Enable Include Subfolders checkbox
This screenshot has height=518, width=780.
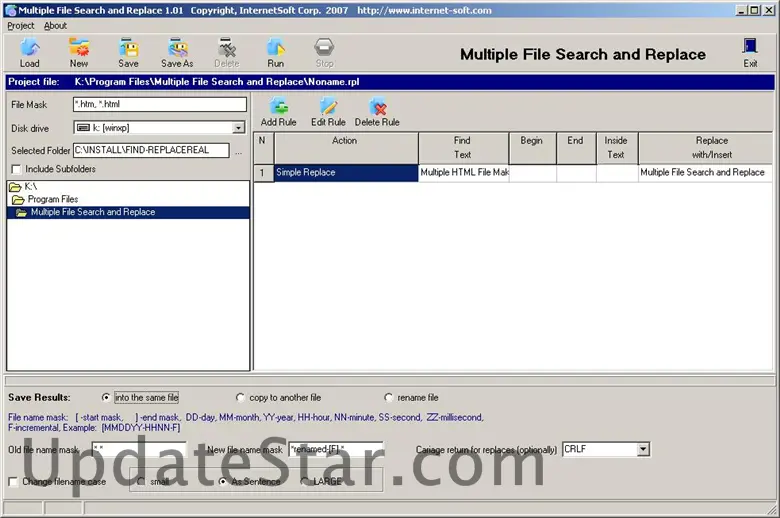click(x=16, y=170)
